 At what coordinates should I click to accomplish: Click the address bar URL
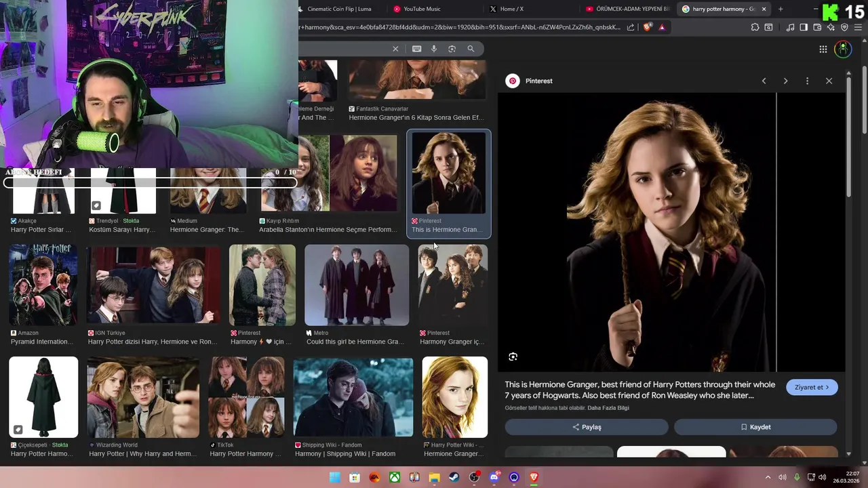[459, 27]
